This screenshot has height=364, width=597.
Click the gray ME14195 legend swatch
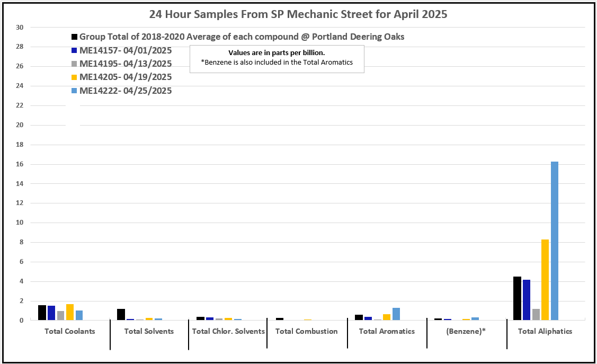75,64
